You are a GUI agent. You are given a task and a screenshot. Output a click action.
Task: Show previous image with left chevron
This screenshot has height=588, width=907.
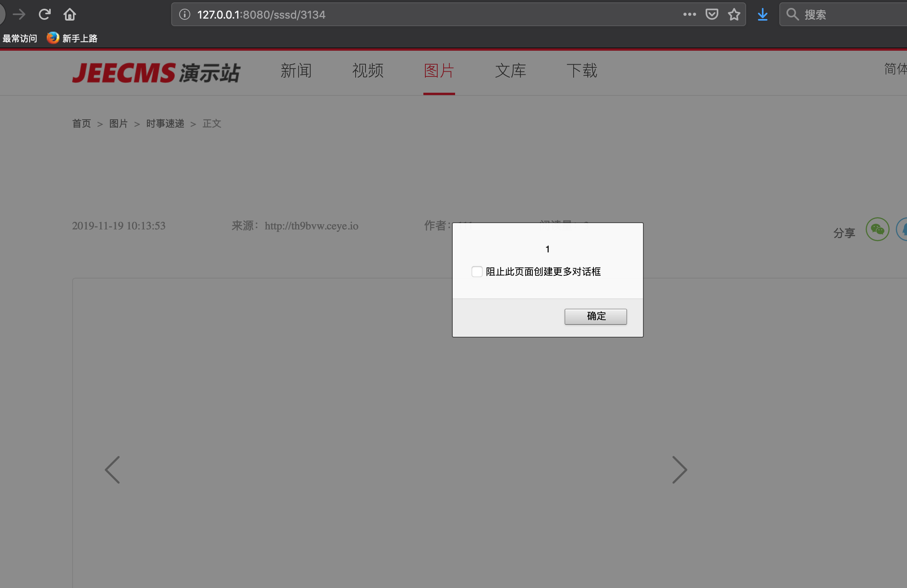point(113,470)
